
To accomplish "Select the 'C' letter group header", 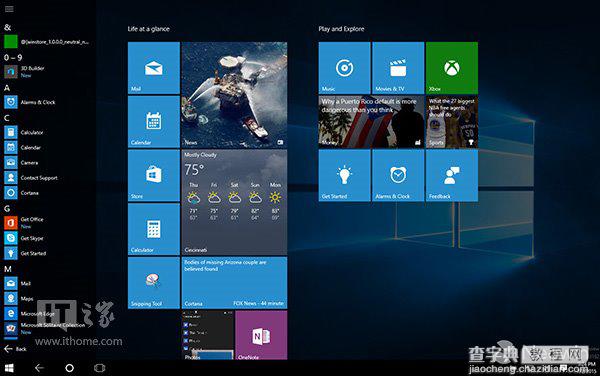I will [7, 118].
